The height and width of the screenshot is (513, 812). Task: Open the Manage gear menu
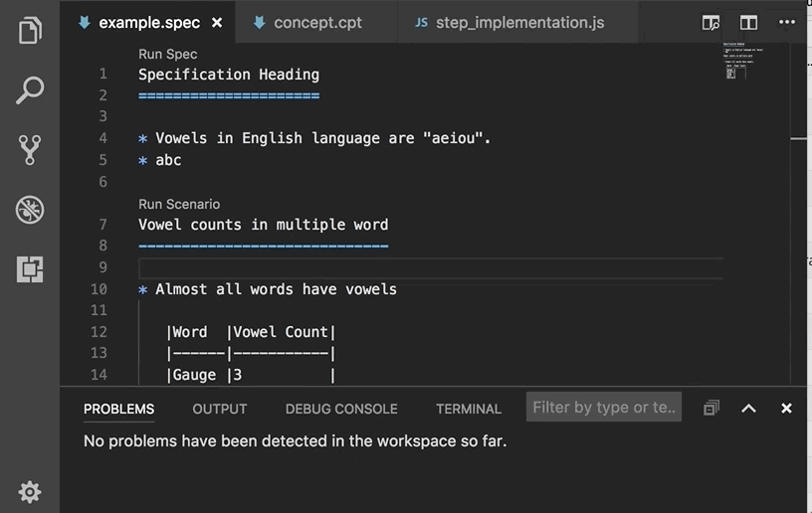click(30, 492)
